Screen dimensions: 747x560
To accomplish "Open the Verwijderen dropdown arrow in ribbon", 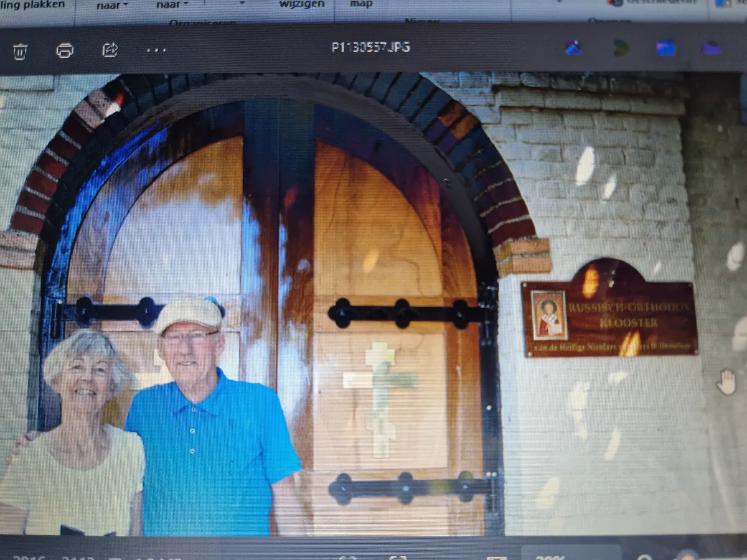I will pos(242,4).
